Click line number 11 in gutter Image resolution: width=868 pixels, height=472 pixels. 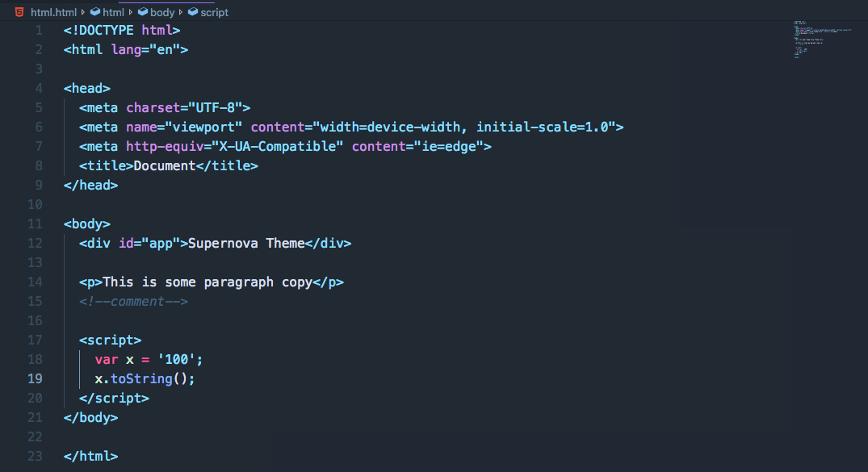35,224
